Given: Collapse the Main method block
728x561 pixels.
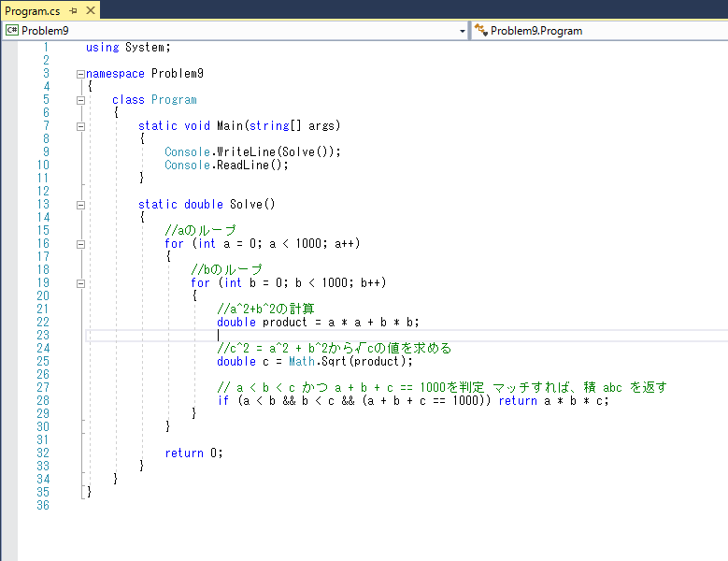Looking at the screenshot, I should tap(80, 126).
